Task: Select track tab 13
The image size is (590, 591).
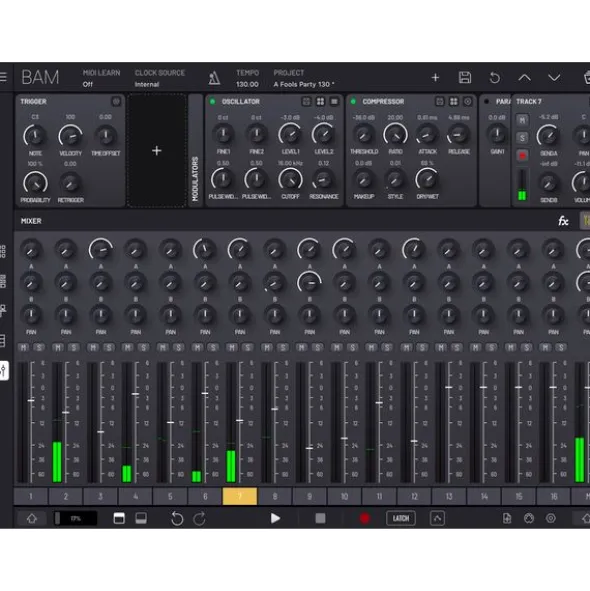Action: click(x=449, y=496)
